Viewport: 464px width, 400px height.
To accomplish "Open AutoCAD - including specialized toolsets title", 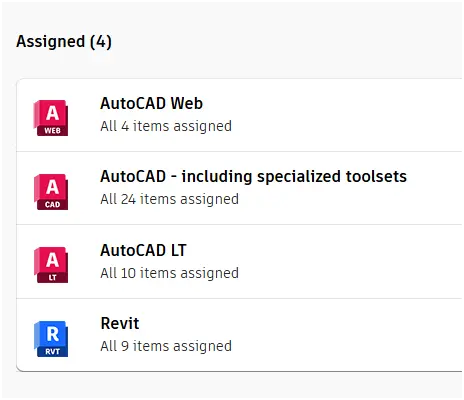I will 253,176.
